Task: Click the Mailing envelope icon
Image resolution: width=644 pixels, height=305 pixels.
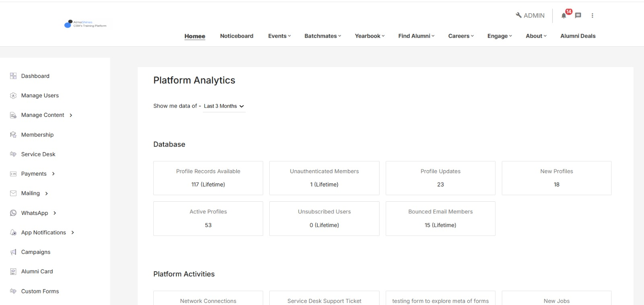Action: coord(13,193)
